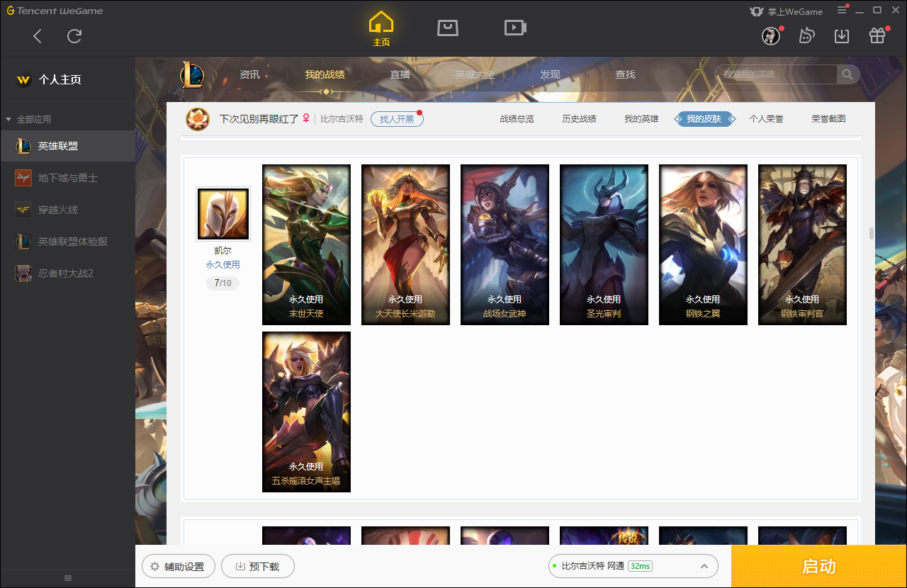Open the 我的战绩 nav tab
Screen dimensions: 907x588
click(x=325, y=74)
